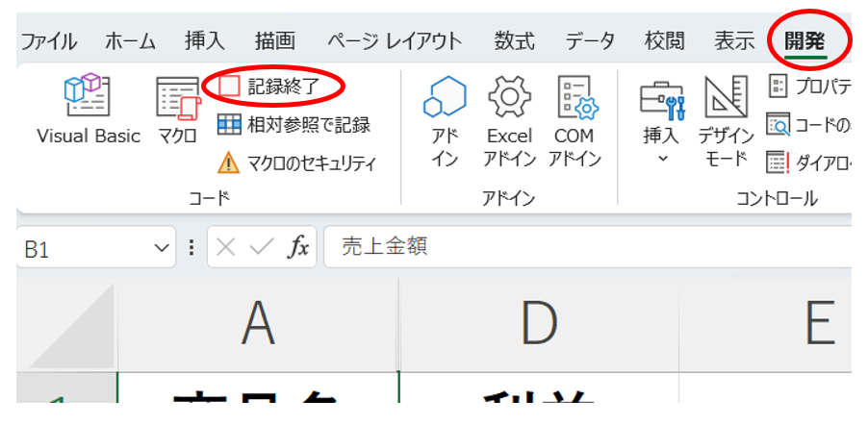Select column D header

coord(538,324)
